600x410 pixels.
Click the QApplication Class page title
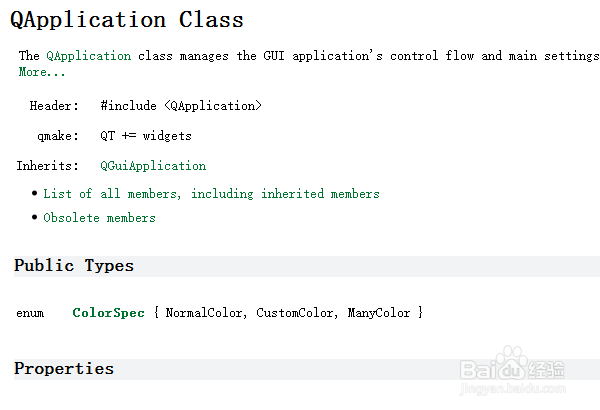click(126, 19)
